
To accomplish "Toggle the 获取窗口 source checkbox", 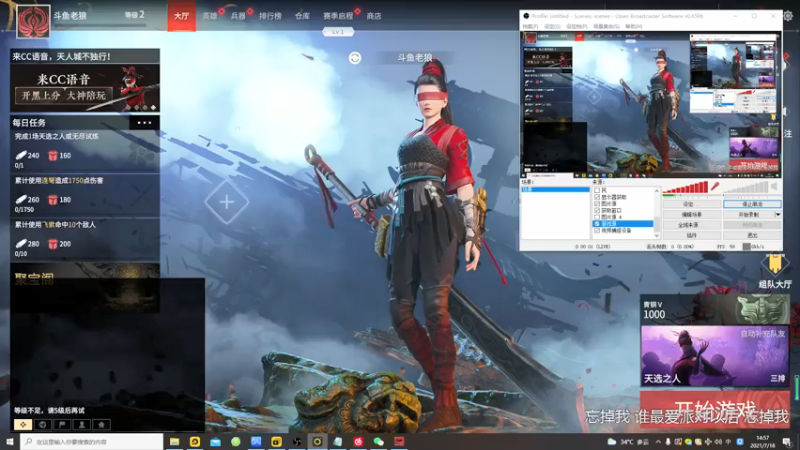I will point(597,210).
